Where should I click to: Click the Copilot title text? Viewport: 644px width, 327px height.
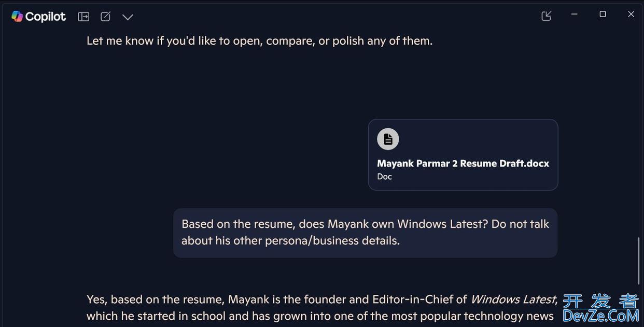(46, 17)
